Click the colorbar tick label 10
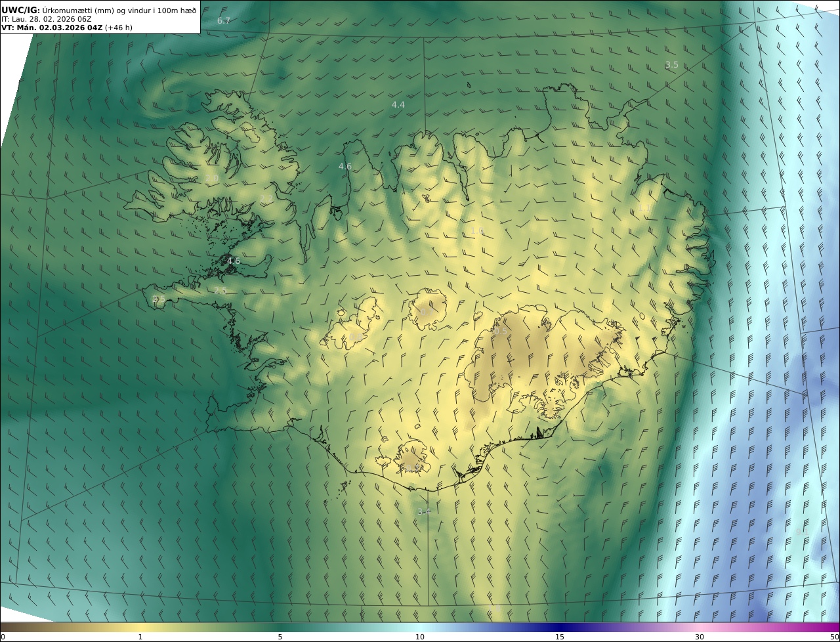Screen dimensions: 840x642 coord(420,637)
